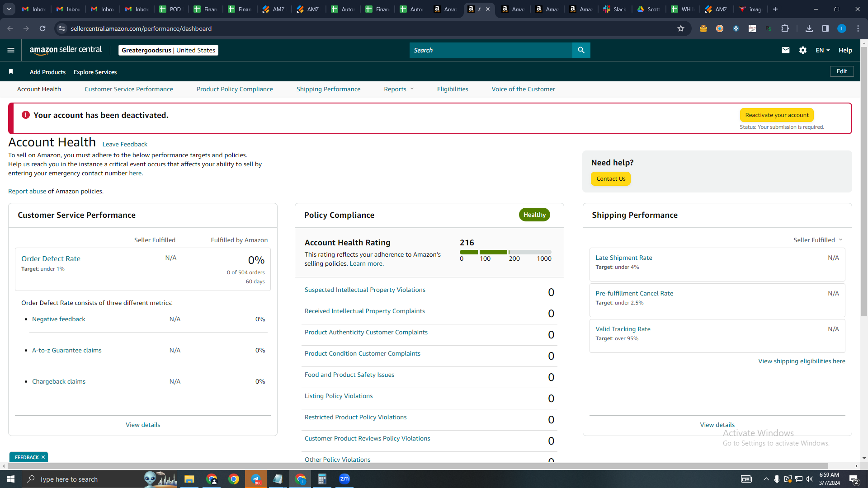This screenshot has height=488, width=868.
Task: Open the hamburger navigation menu
Action: (x=11, y=50)
